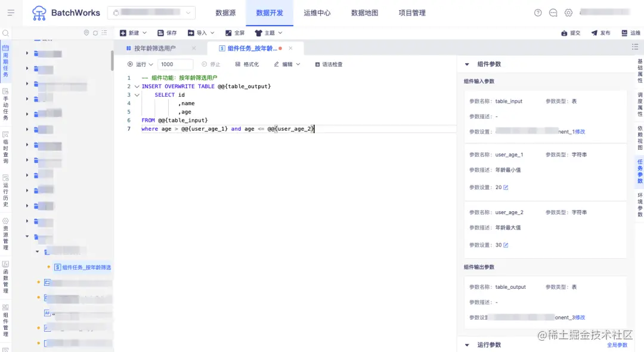Go to 运维中心 top menu

pyautogui.click(x=317, y=13)
